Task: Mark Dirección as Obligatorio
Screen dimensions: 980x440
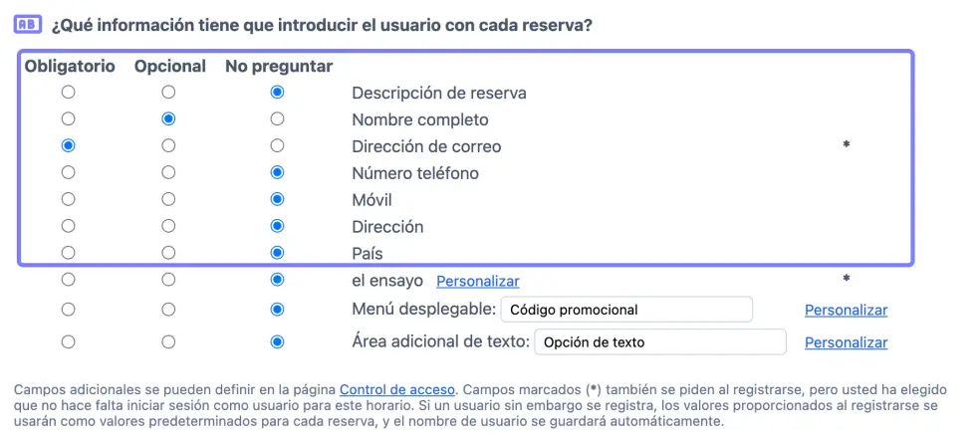Action: point(68,227)
